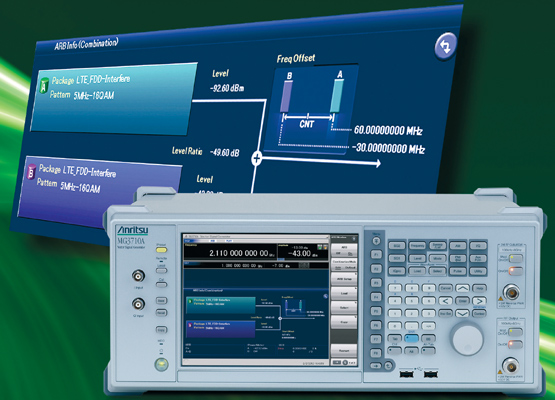Image resolution: width=555 pixels, height=400 pixels.
Task: Click the down arrow cursor key
Action: pyautogui.click(x=463, y=313)
